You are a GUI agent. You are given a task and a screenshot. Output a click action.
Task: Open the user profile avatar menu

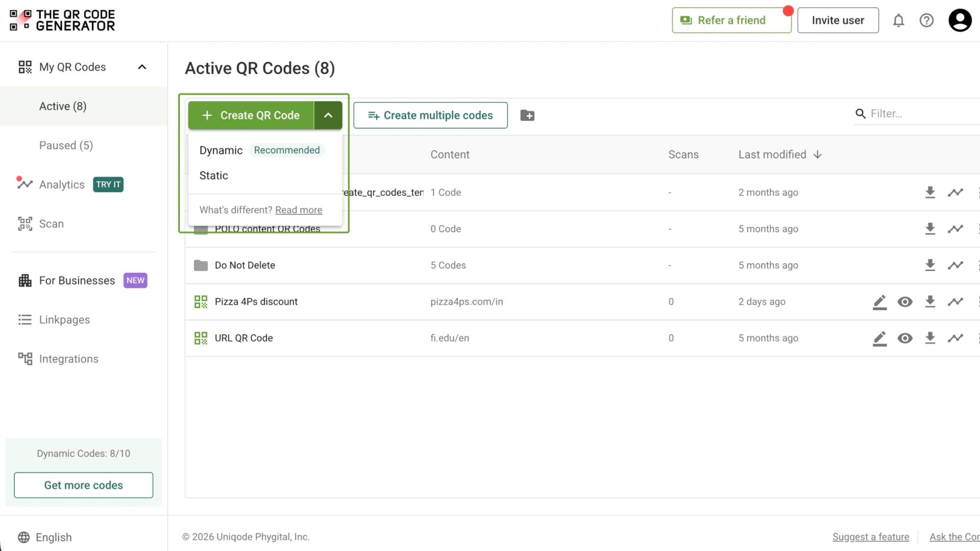coord(960,20)
